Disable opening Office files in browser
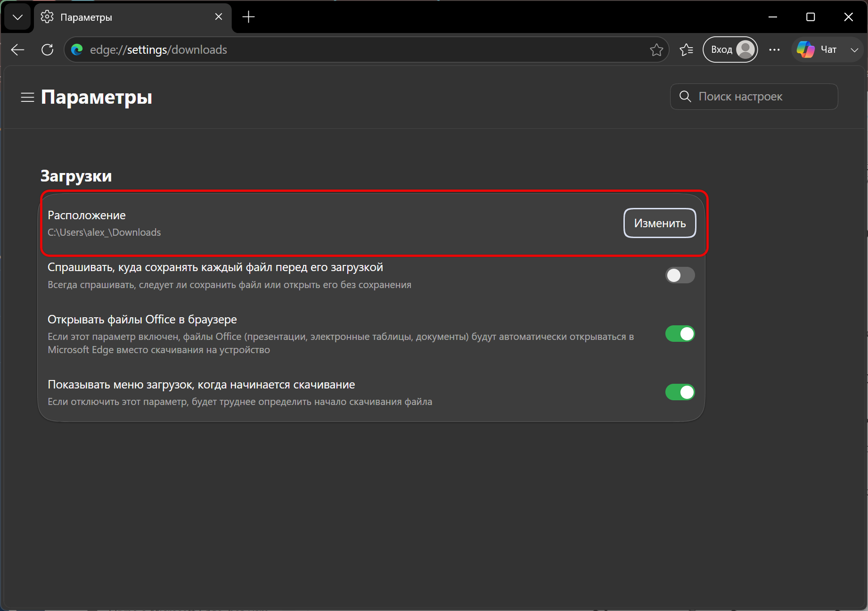 [x=680, y=334]
